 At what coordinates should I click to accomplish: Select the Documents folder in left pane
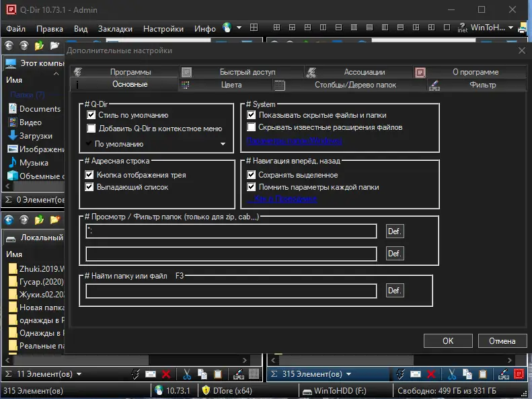(x=34, y=108)
